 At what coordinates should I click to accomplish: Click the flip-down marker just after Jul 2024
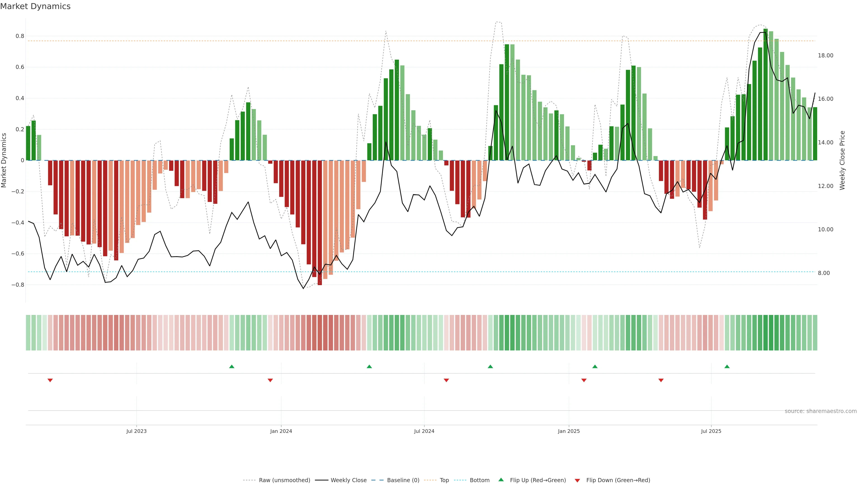tap(446, 380)
